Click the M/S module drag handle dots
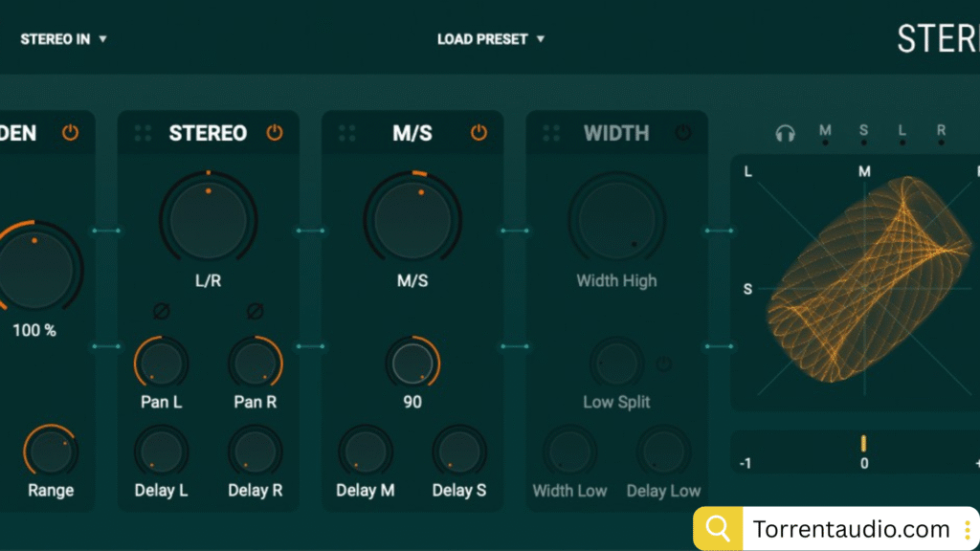This screenshot has width=980, height=551. click(x=346, y=134)
